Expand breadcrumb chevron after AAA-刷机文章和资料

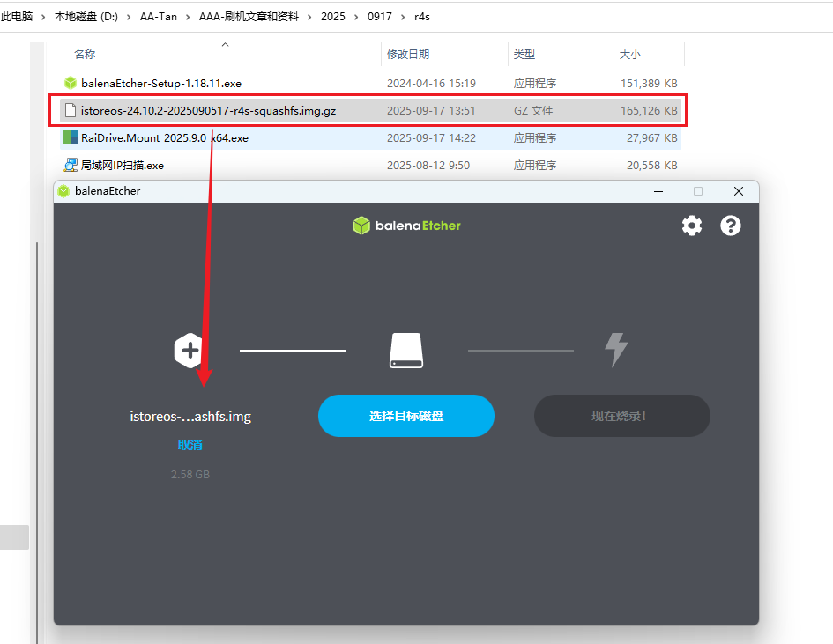click(309, 17)
